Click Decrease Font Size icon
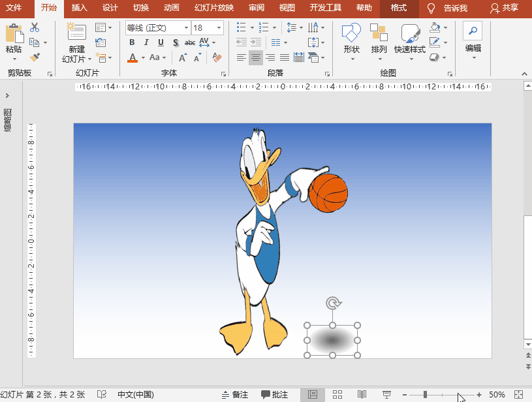Image resolution: width=532 pixels, height=402 pixels. (198, 58)
